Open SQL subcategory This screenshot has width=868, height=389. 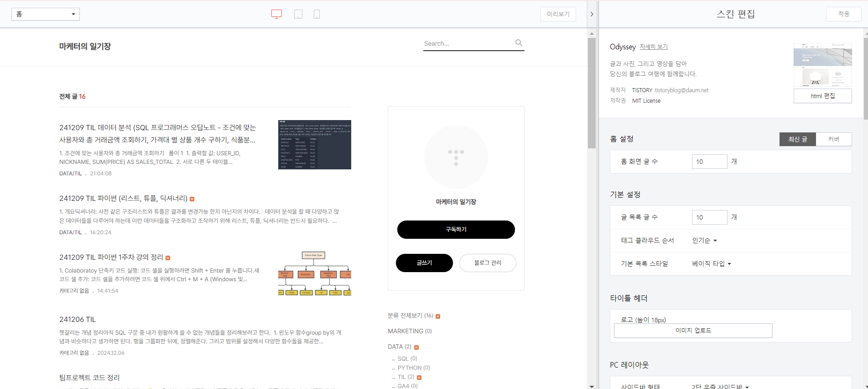pos(407,359)
